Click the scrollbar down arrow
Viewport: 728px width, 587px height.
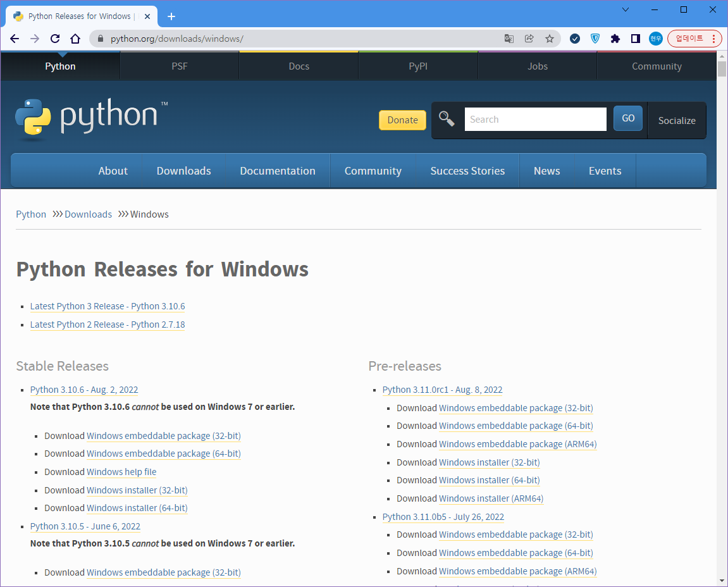click(722, 581)
